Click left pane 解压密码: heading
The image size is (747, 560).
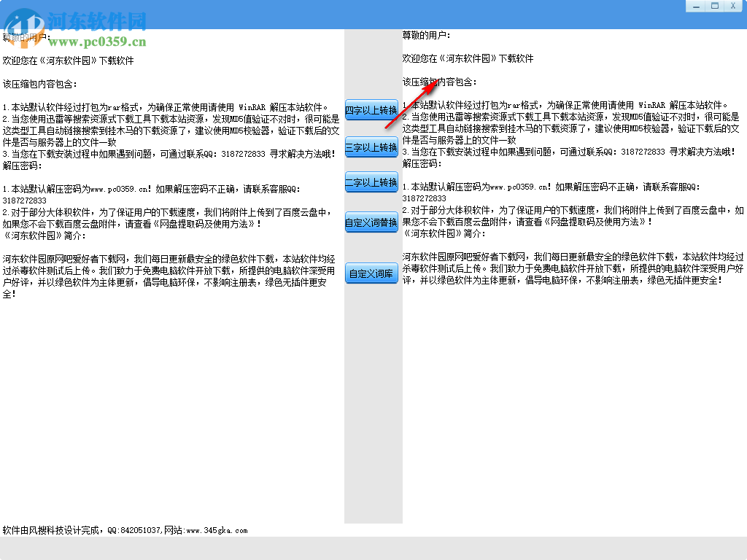coord(22,166)
